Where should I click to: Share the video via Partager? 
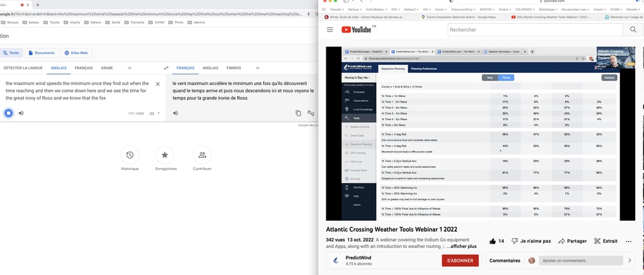click(x=572, y=241)
